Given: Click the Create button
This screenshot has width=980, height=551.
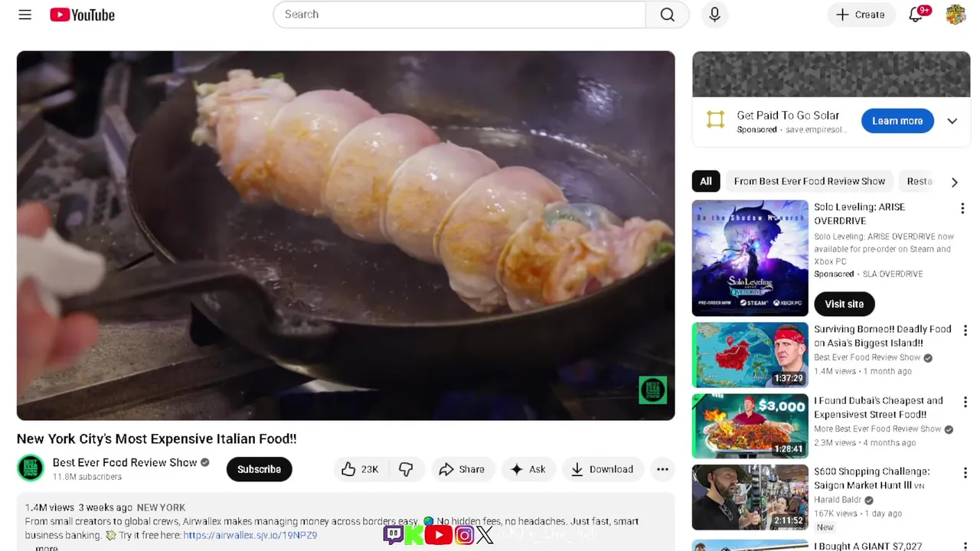Looking at the screenshot, I should [861, 15].
